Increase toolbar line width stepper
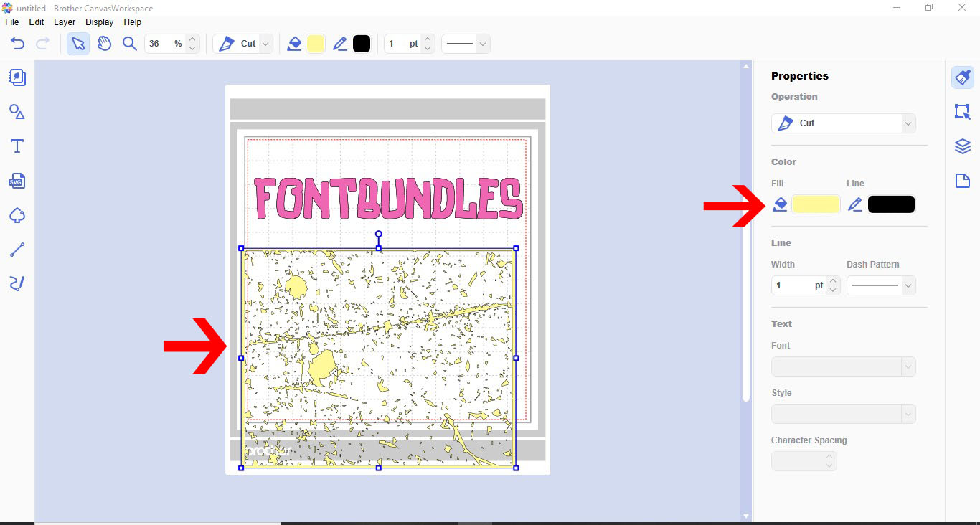The width and height of the screenshot is (980, 525). pyautogui.click(x=428, y=39)
